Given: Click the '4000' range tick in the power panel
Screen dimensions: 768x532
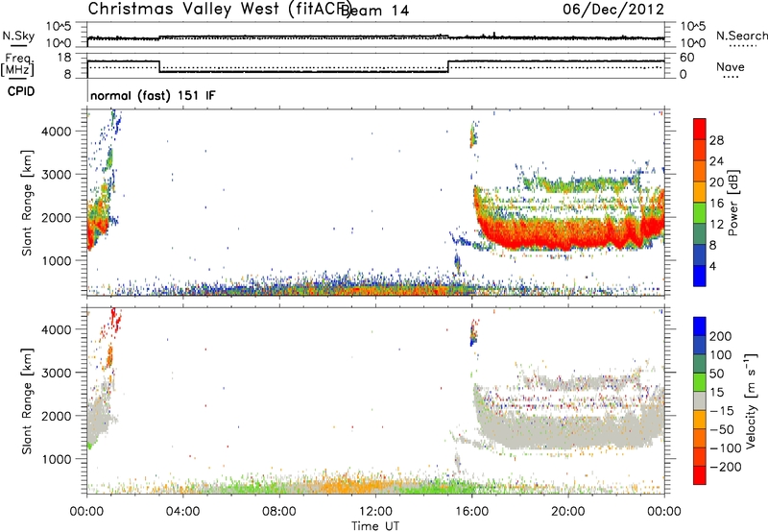Looking at the screenshot, I should tap(56, 132).
